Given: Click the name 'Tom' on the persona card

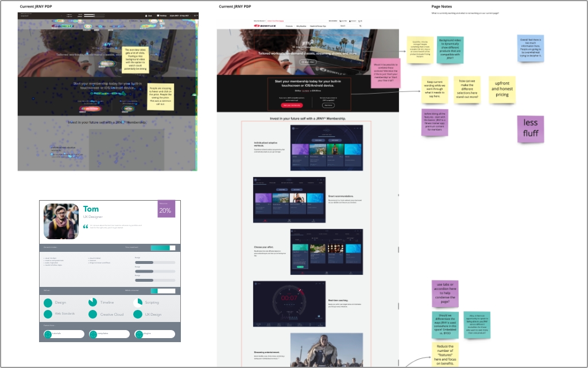Looking at the screenshot, I should point(91,209).
